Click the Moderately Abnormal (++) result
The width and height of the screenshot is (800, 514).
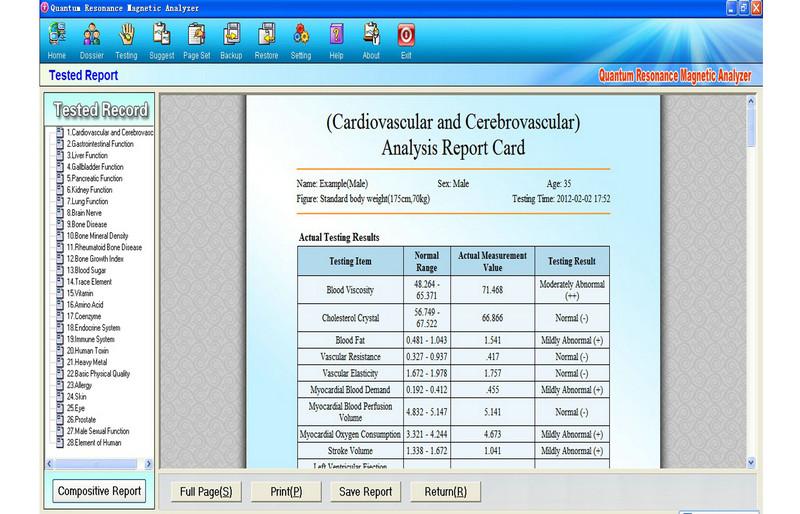(572, 290)
